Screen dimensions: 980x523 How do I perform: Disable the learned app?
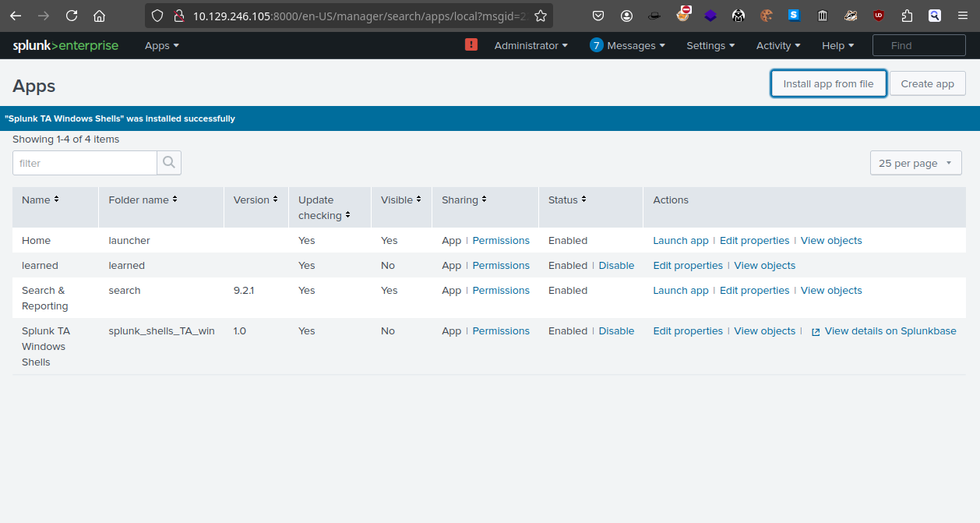[x=616, y=266]
